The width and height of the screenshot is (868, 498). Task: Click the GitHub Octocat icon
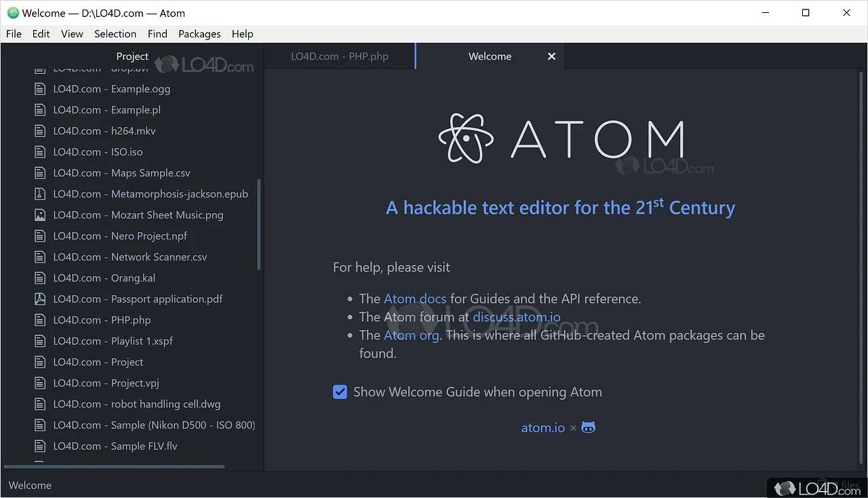click(589, 427)
